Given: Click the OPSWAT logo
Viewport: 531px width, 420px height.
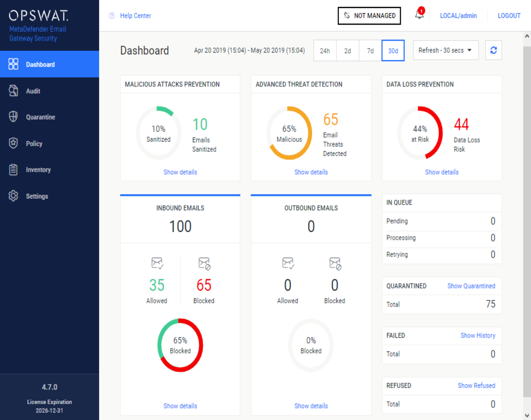Looking at the screenshot, I should tap(38, 16).
